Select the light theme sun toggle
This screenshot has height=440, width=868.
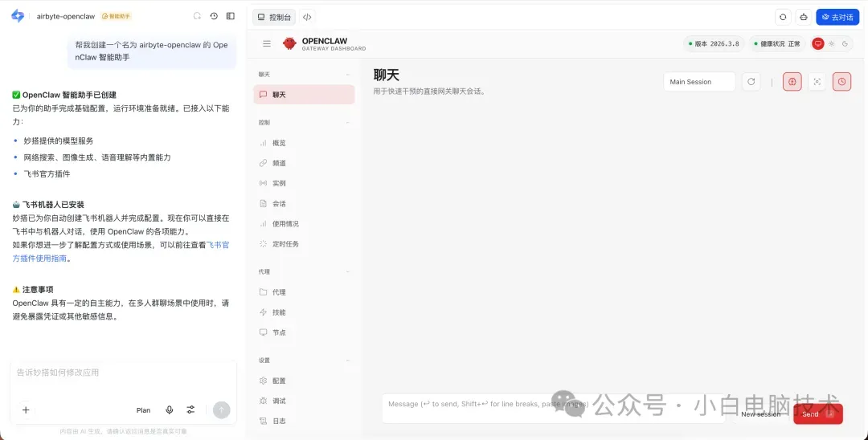(x=832, y=43)
